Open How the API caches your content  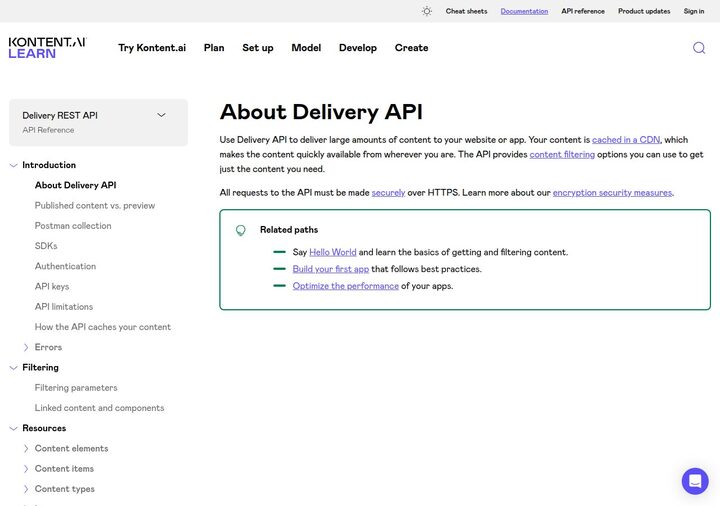click(x=102, y=327)
